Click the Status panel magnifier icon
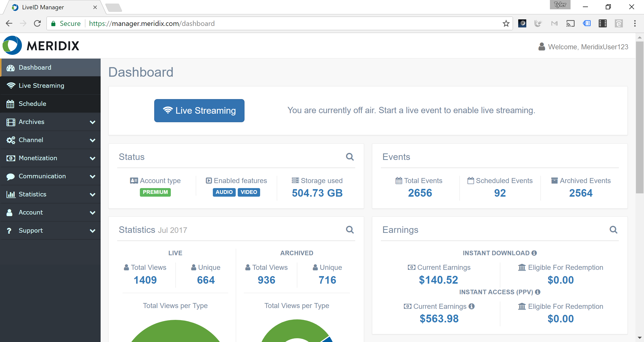644x342 pixels. click(350, 157)
